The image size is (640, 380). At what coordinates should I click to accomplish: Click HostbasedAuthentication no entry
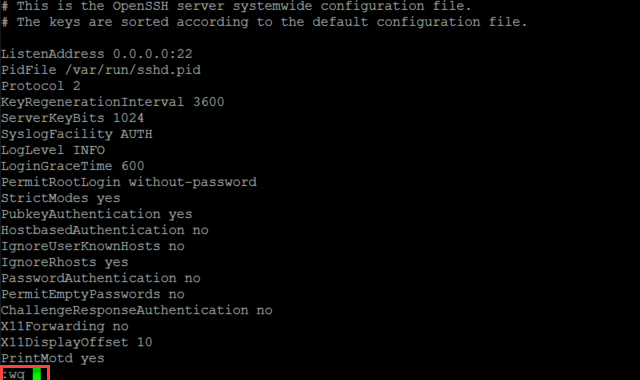coord(105,230)
